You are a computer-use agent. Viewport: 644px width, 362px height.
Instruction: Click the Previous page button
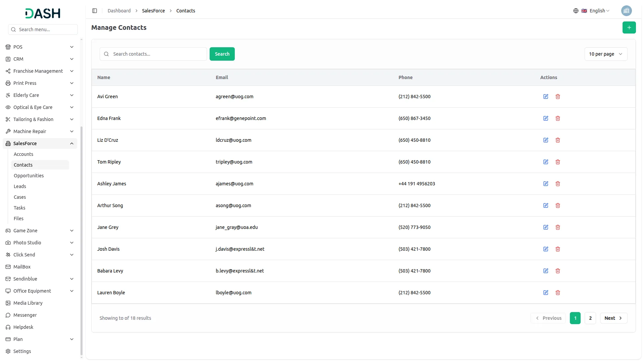pyautogui.click(x=548, y=318)
